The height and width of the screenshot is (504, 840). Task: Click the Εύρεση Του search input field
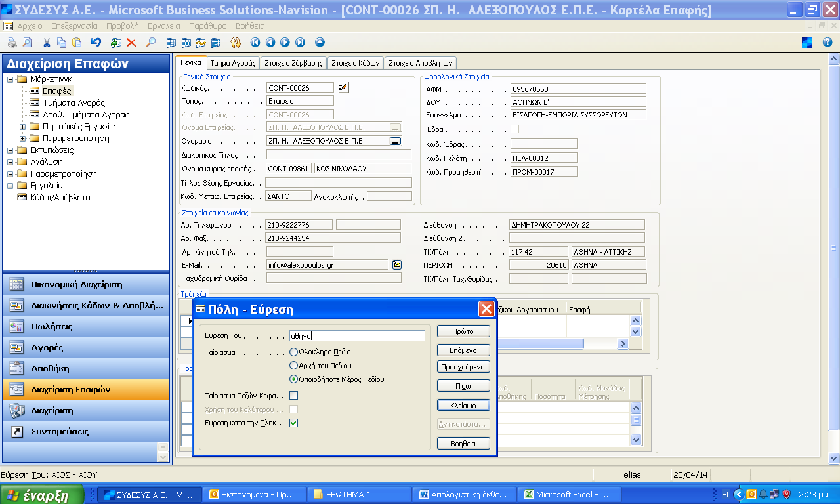(x=357, y=335)
